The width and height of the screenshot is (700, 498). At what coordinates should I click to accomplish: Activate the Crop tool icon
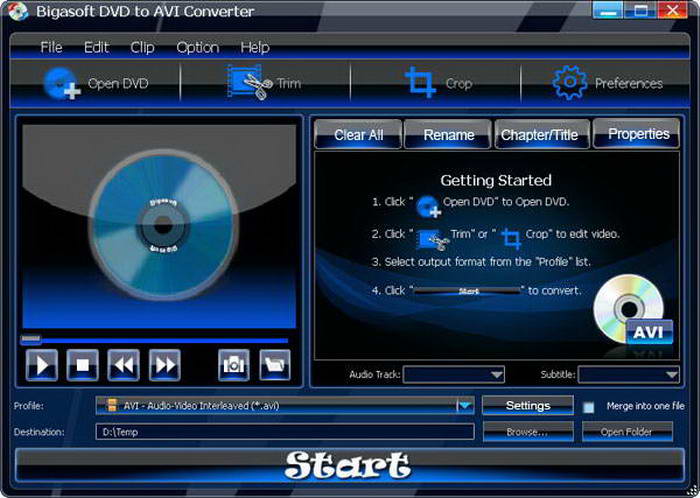click(421, 83)
